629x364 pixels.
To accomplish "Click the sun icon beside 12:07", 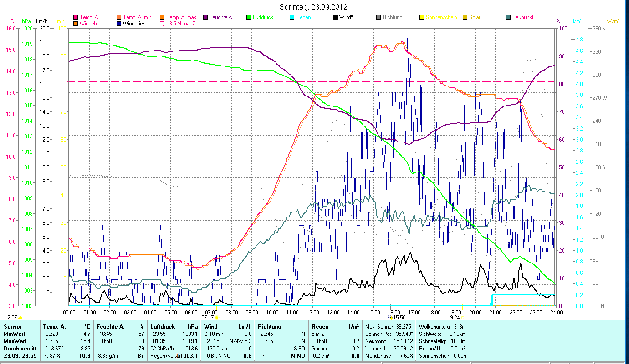I will pyautogui.click(x=20, y=318).
